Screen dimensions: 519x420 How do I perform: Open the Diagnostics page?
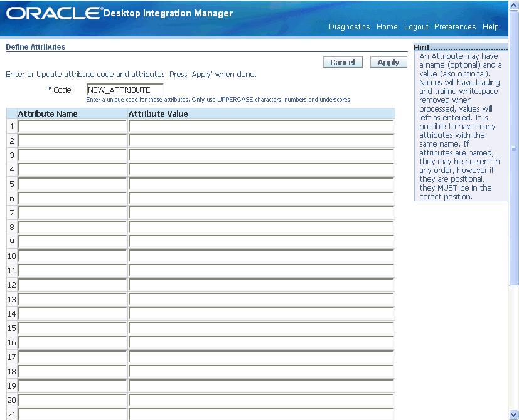(x=349, y=27)
